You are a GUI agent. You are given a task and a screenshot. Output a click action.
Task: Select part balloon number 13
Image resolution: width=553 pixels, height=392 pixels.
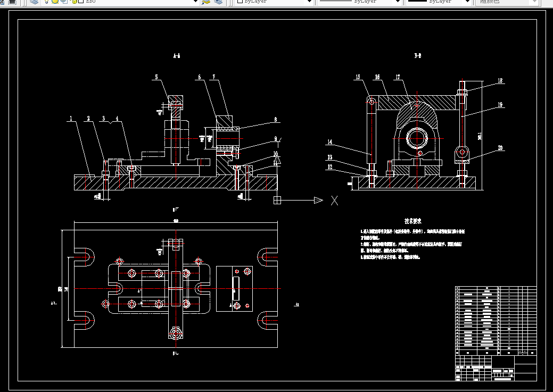point(330,157)
